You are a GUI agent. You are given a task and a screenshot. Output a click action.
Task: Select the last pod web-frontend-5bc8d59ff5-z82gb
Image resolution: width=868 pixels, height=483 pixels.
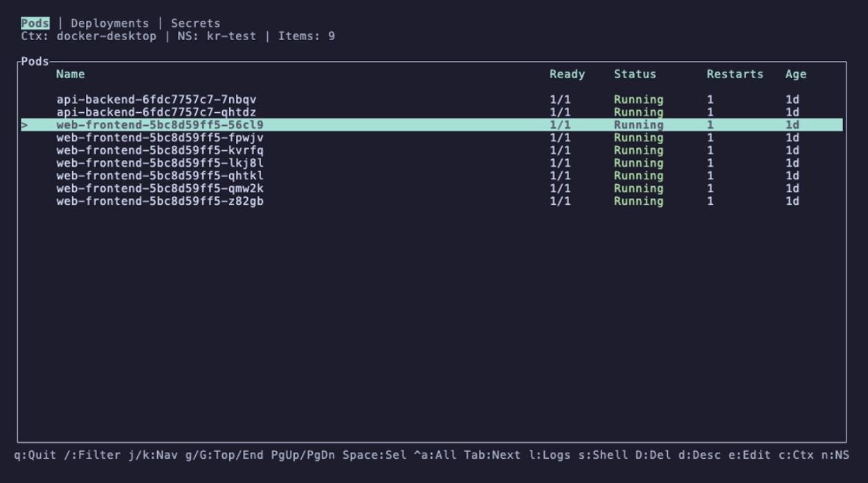click(x=159, y=201)
